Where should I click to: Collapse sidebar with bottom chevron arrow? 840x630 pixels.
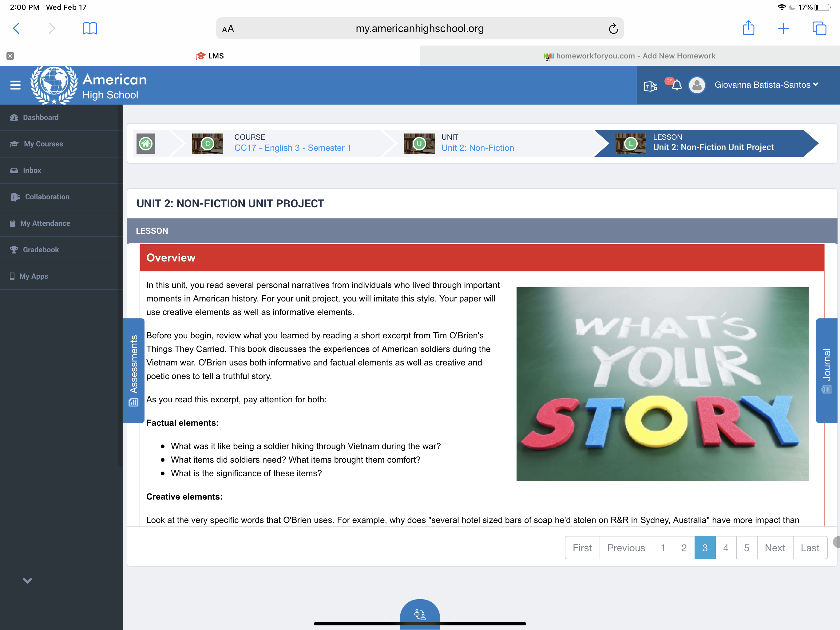(x=27, y=580)
